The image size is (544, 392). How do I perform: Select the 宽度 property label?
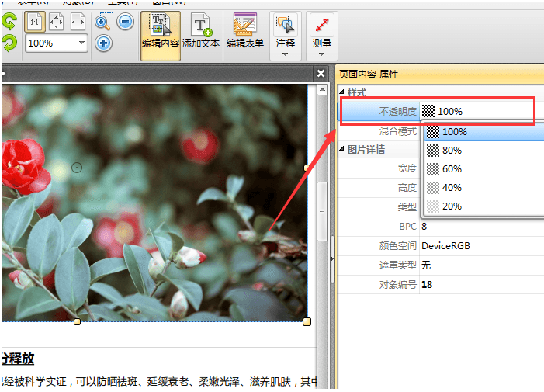coord(407,168)
